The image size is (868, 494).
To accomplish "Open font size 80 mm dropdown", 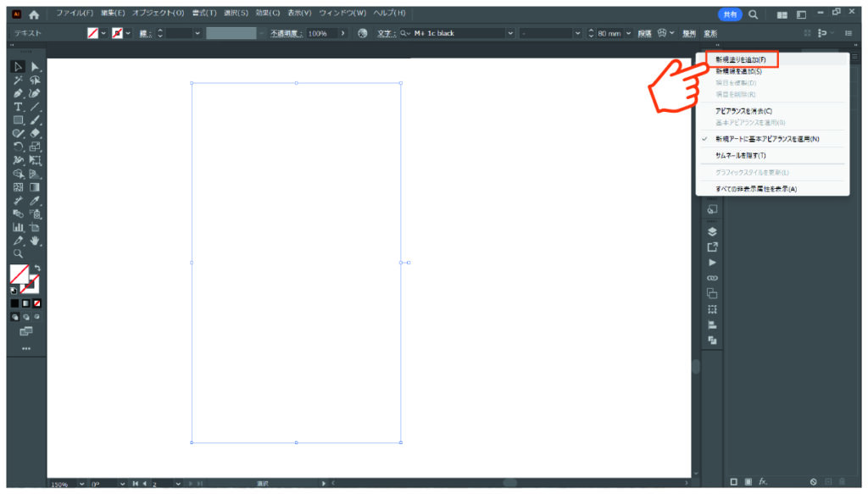I will (x=628, y=33).
